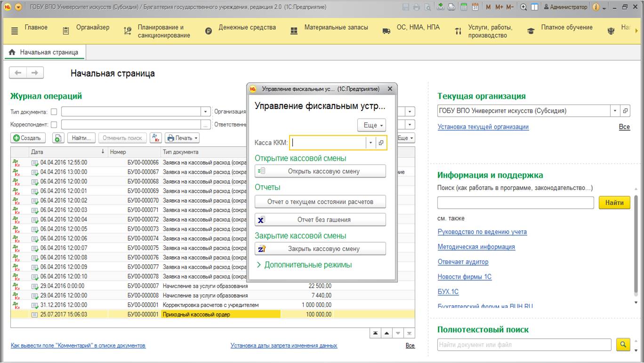Click the window panels layout icon

pyautogui.click(x=534, y=8)
